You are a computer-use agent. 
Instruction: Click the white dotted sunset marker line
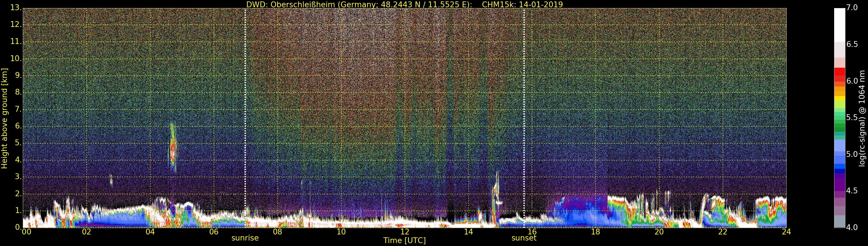(524, 118)
